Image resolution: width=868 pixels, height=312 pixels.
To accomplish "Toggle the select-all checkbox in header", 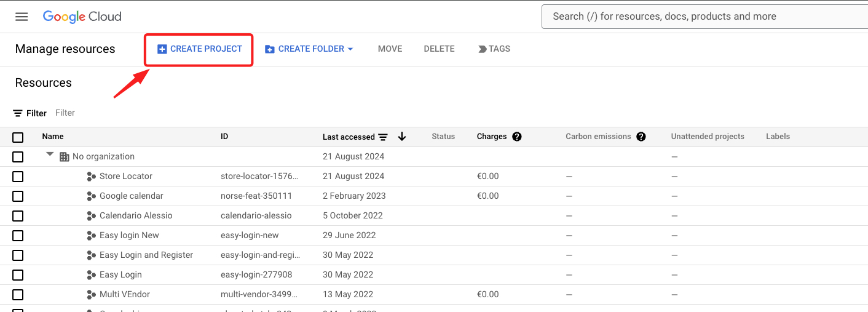I will tap(18, 137).
